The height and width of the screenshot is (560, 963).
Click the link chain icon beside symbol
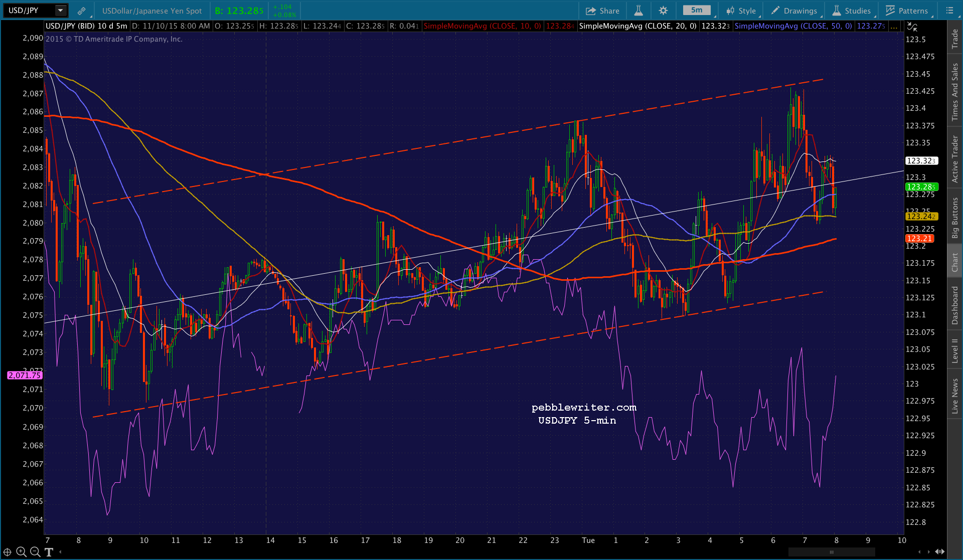[81, 11]
